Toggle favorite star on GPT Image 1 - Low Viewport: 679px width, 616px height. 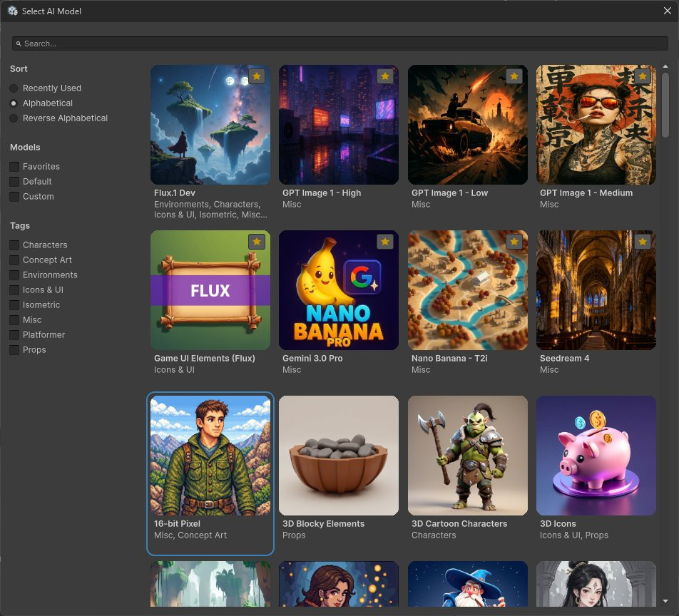(514, 76)
